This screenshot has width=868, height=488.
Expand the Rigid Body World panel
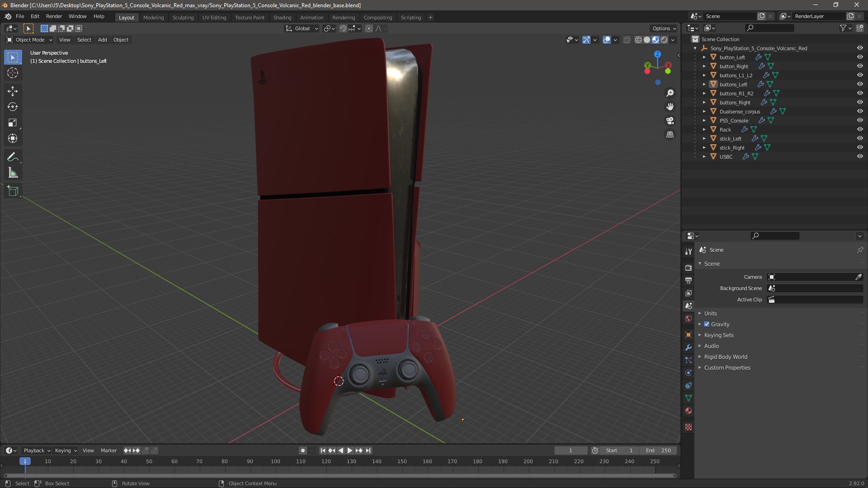(726, 357)
